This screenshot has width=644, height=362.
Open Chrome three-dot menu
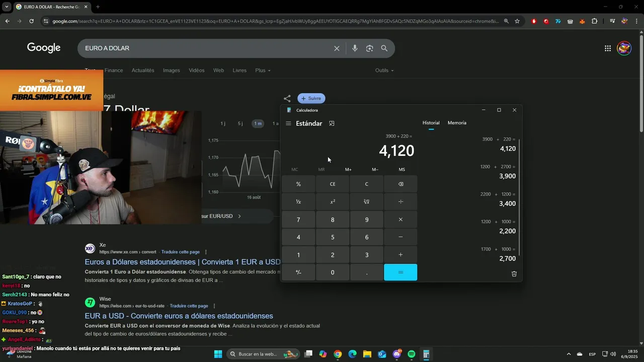637,21
